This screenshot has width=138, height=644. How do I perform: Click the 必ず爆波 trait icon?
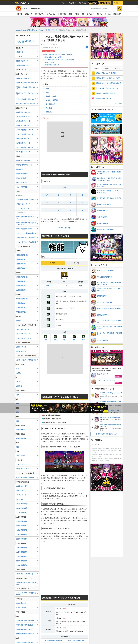pos(48,326)
